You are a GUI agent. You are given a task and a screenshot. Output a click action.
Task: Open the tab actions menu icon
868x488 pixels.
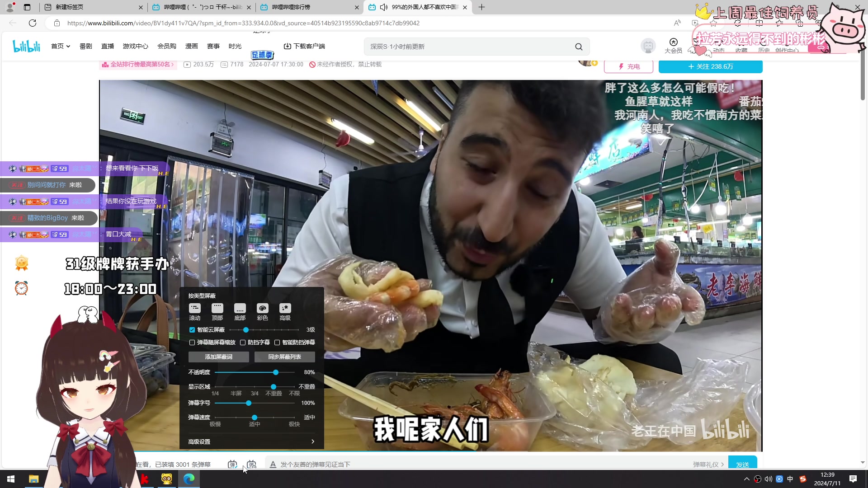click(x=27, y=7)
